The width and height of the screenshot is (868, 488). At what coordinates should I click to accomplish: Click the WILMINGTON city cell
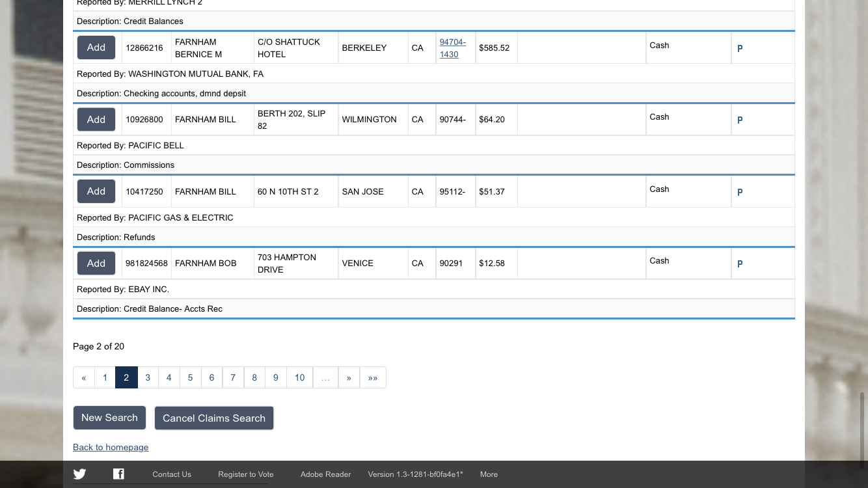373,119
